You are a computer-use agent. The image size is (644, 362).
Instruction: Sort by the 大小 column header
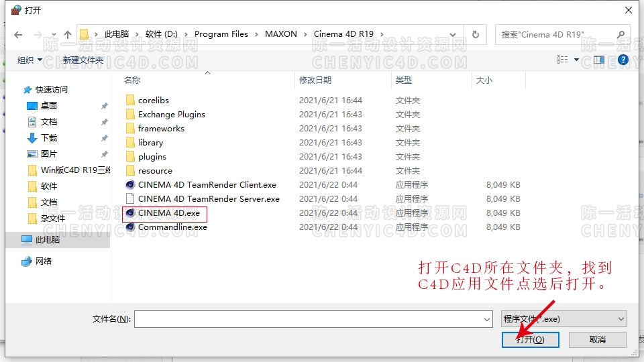click(x=484, y=80)
